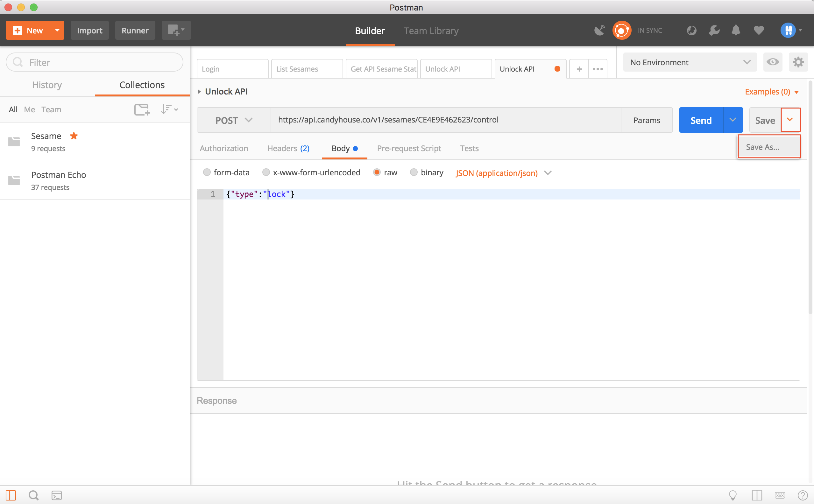Open the Send button dropdown arrow

(733, 120)
